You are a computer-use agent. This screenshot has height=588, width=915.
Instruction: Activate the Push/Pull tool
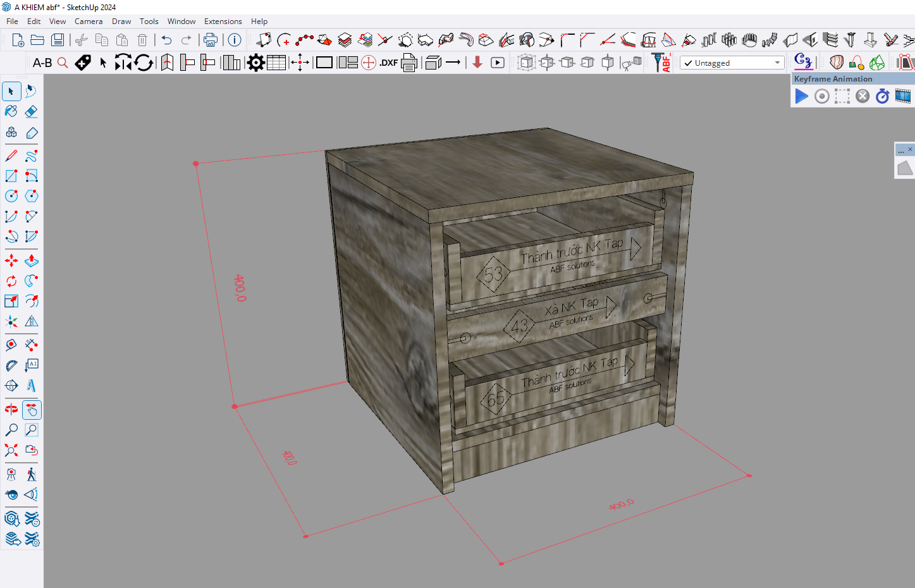click(31, 260)
